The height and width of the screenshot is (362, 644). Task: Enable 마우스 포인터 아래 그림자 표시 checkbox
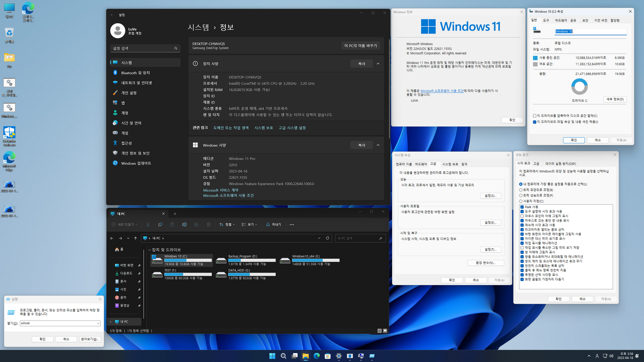(x=522, y=216)
